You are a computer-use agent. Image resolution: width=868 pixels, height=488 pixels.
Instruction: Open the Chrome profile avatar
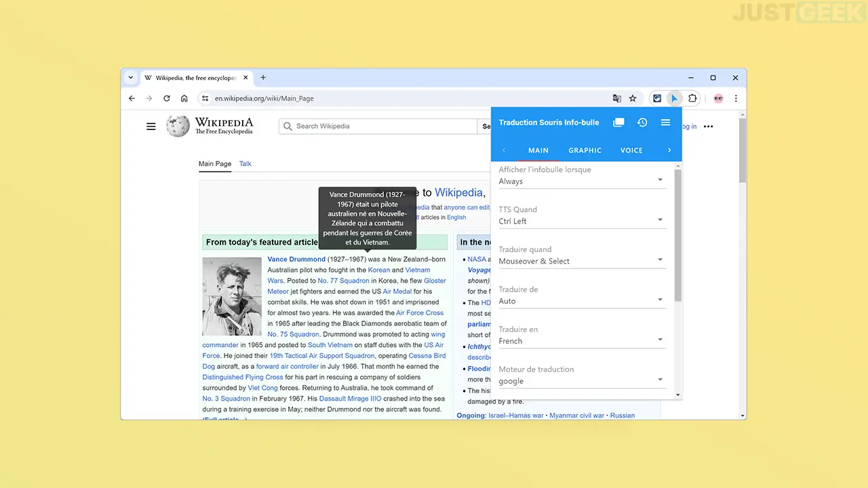coord(718,98)
